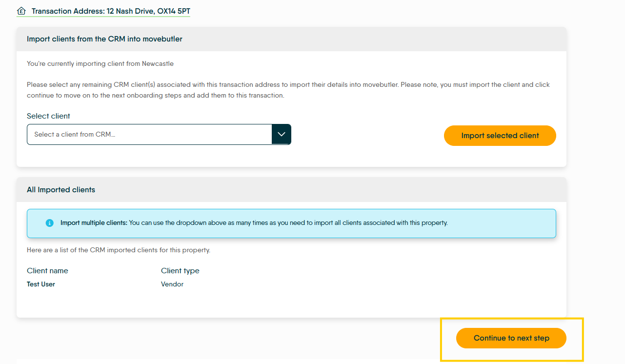The image size is (625, 364).
Task: Click the house icon beside Transaction Address
Action: pos(21,11)
